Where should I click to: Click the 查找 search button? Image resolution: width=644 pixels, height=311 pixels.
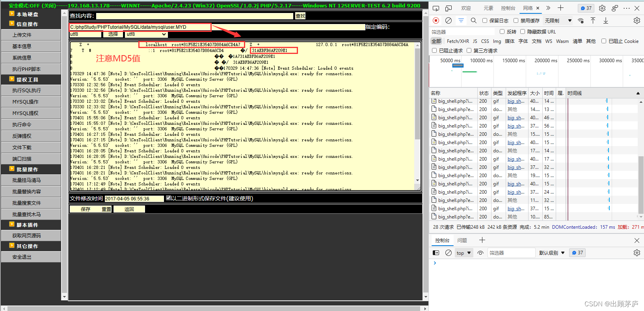(x=300, y=16)
